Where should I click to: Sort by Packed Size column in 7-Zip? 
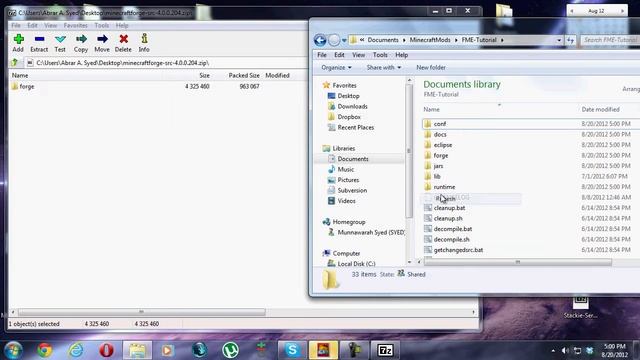[x=244, y=76]
